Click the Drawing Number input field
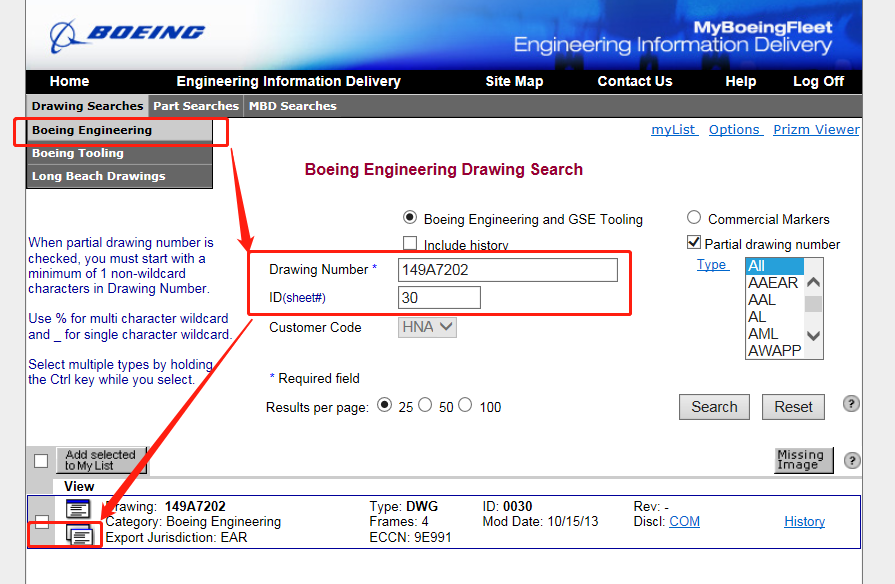895x584 pixels. (507, 270)
